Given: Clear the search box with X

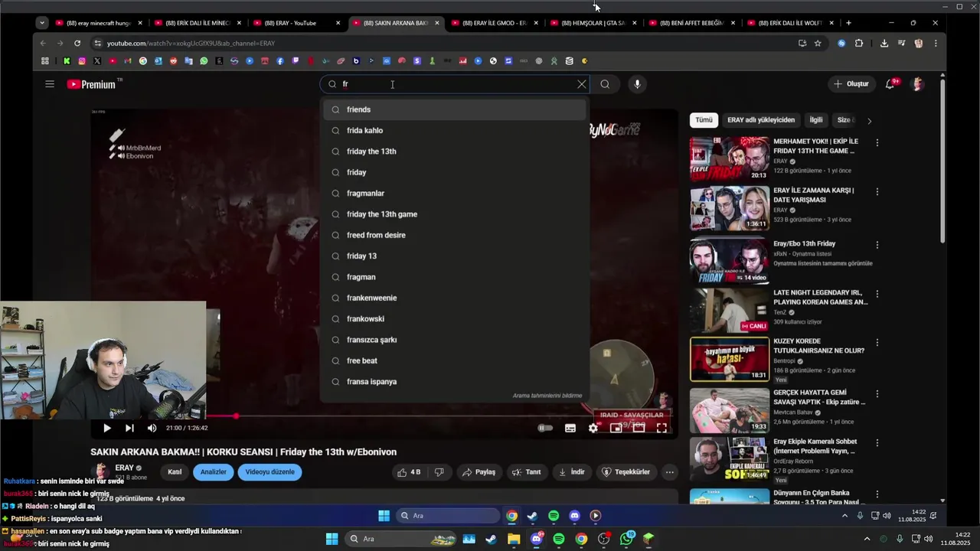Looking at the screenshot, I should coord(582,84).
